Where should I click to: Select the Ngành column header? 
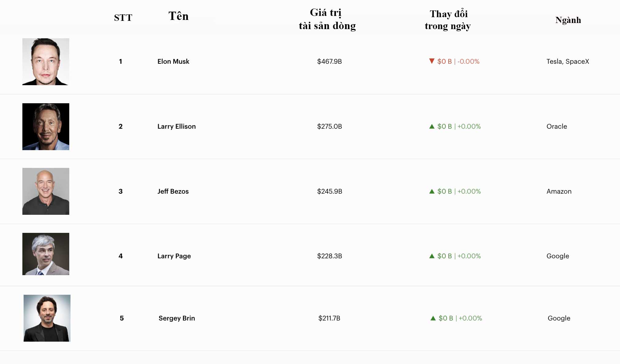[x=568, y=20]
